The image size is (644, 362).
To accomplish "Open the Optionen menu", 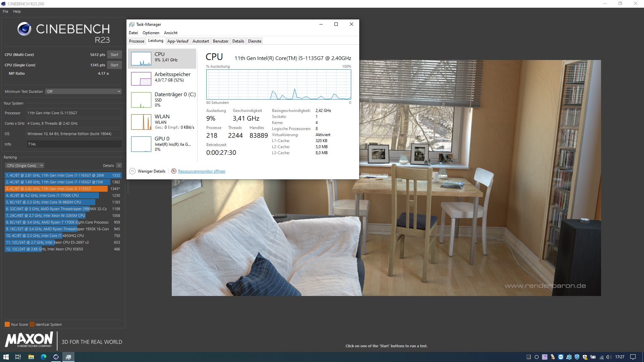I will pyautogui.click(x=151, y=33).
